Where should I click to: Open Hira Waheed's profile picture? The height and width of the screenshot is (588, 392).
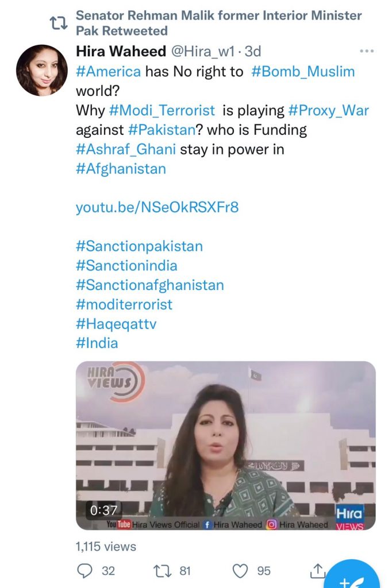coord(42,71)
